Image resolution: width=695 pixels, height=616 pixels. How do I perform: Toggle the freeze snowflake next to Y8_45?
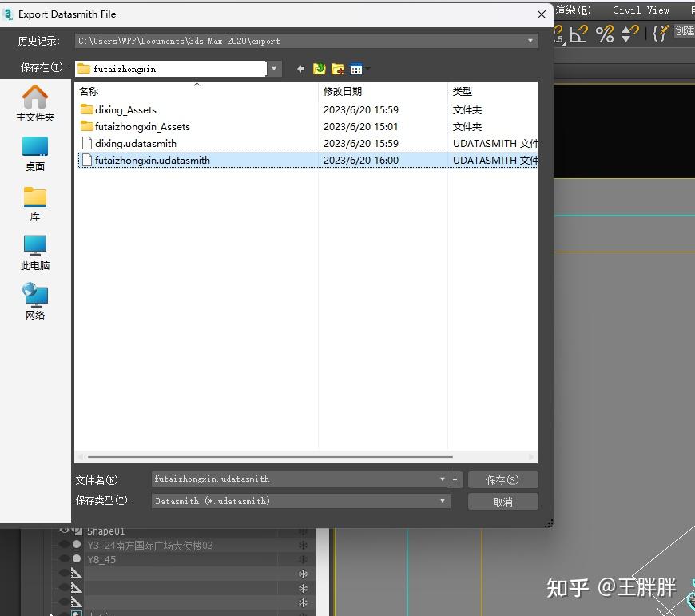pyautogui.click(x=302, y=559)
